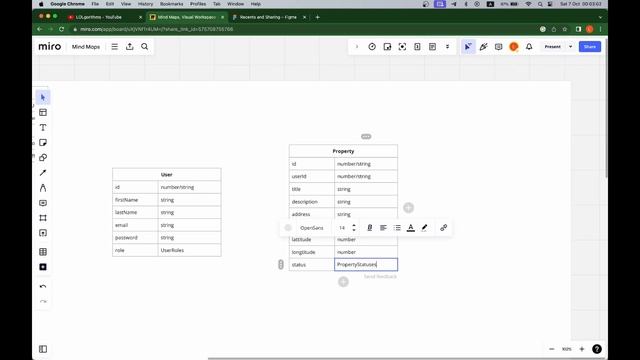Go to miro logo home

click(50, 47)
